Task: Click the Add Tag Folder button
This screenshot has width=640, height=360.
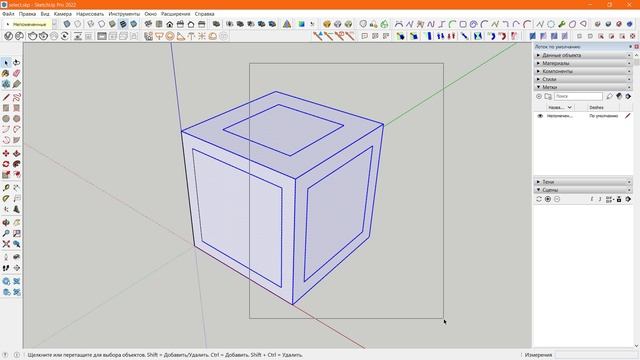Action: (x=548, y=96)
